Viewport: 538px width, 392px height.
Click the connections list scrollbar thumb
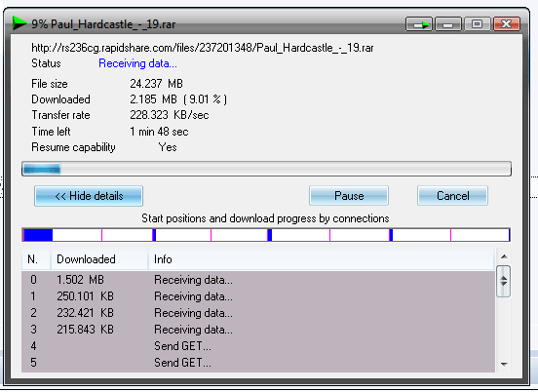click(503, 281)
